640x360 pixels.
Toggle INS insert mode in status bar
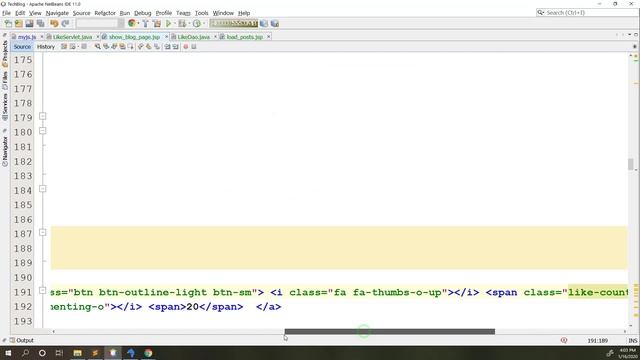633,340
